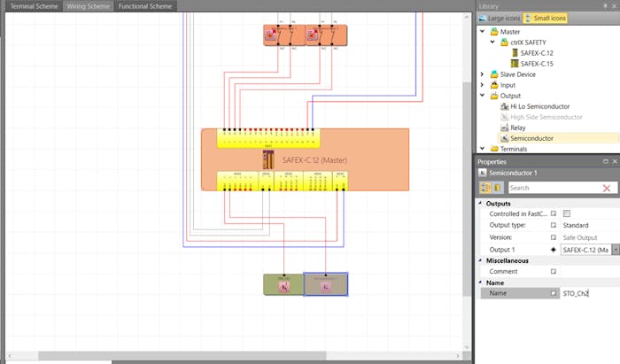Click the Name property marker
The height and width of the screenshot is (364, 620).
tap(554, 293)
